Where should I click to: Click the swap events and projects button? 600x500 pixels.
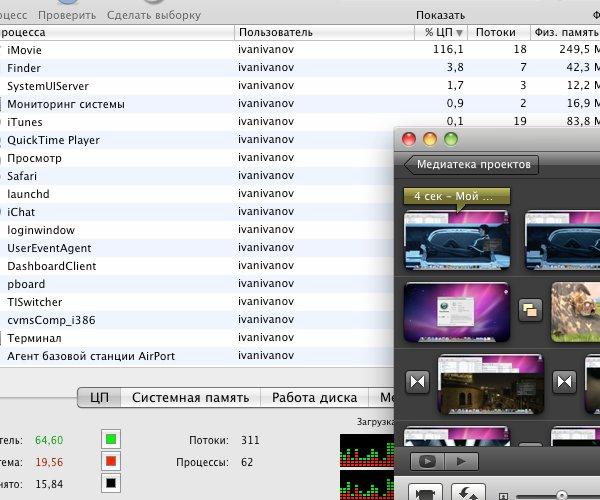[468, 492]
